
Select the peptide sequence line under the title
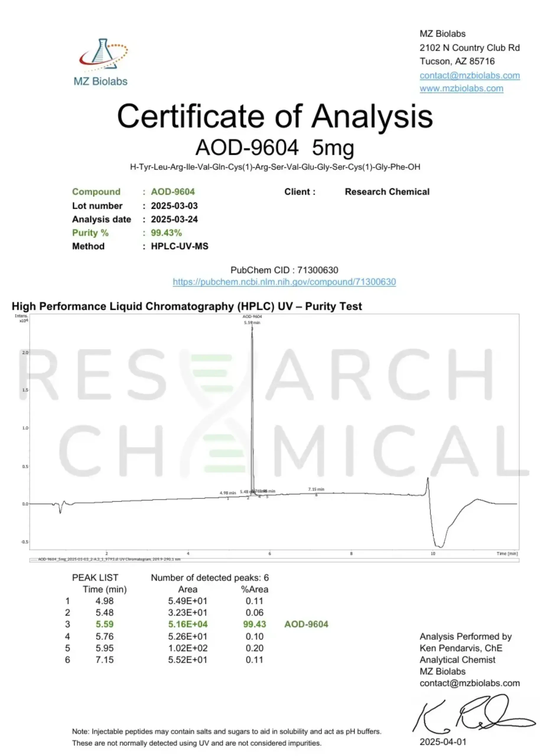(275, 167)
